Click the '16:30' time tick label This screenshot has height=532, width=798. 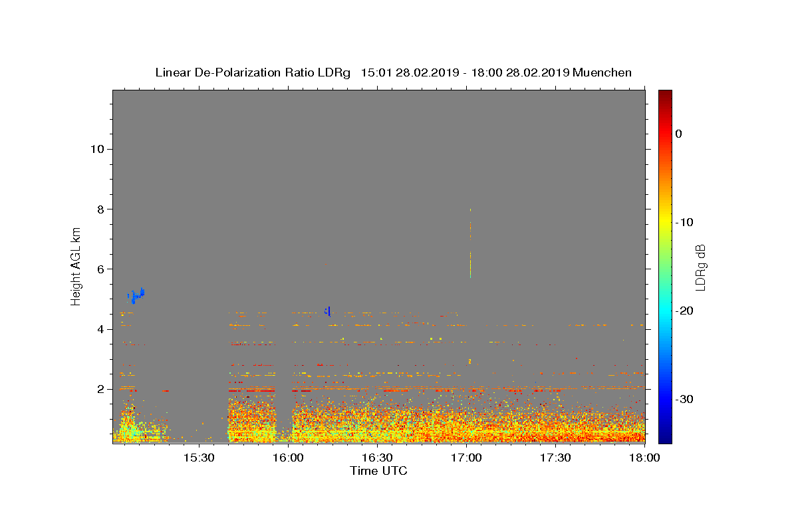tap(377, 458)
